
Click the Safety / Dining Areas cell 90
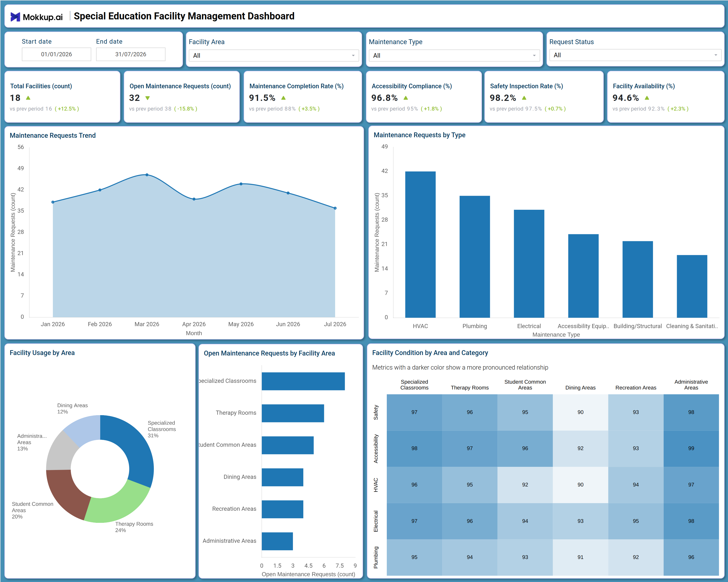(580, 412)
